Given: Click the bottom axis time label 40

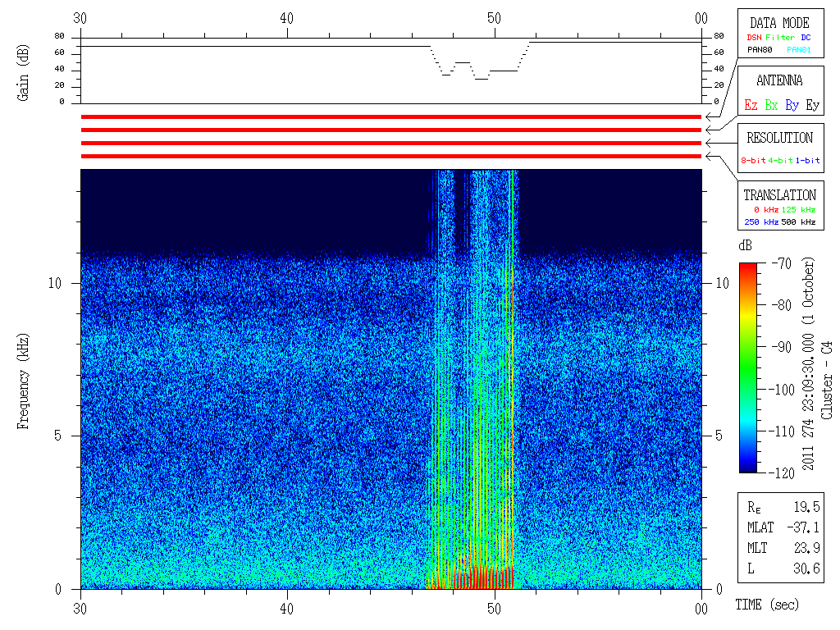Looking at the screenshot, I should [286, 609].
